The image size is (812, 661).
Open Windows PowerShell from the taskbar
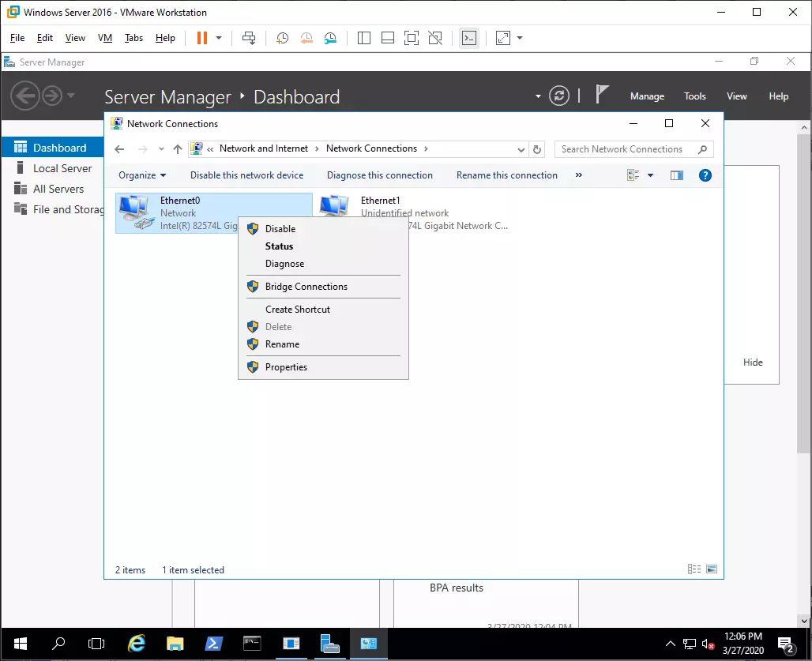[x=213, y=644]
